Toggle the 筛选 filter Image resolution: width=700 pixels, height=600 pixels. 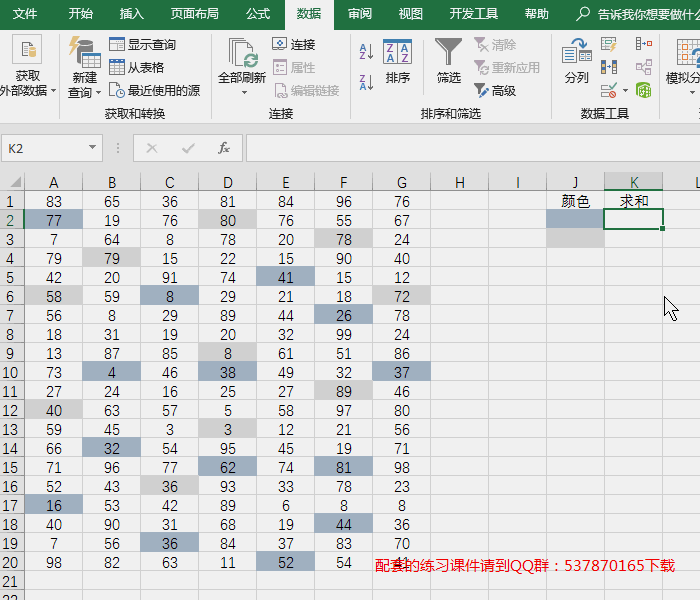pos(448,61)
